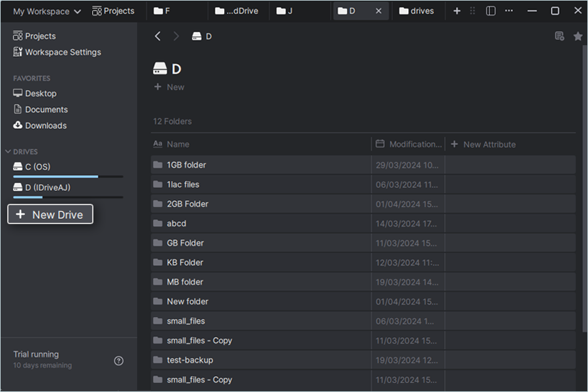Open the 2GB Folder row

363,204
